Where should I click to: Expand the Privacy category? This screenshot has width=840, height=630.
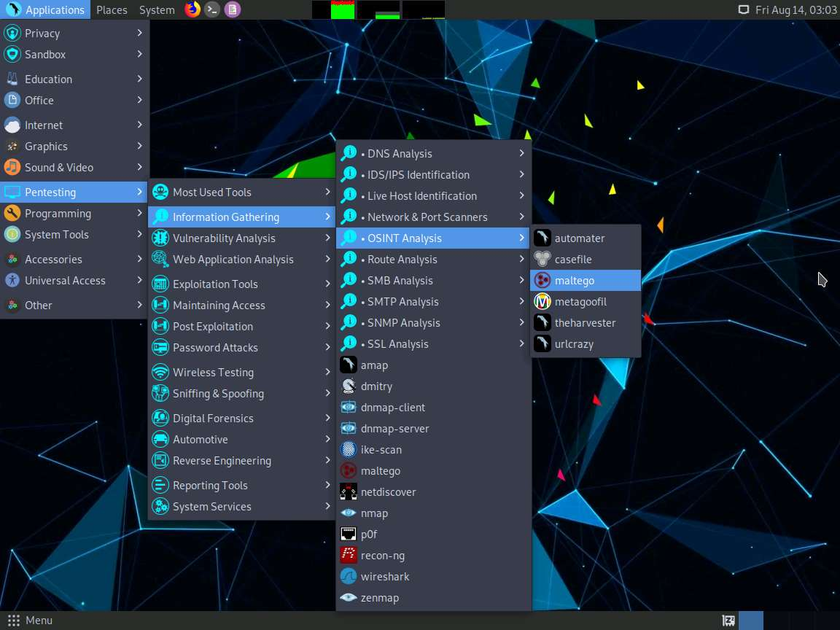pyautogui.click(x=74, y=34)
